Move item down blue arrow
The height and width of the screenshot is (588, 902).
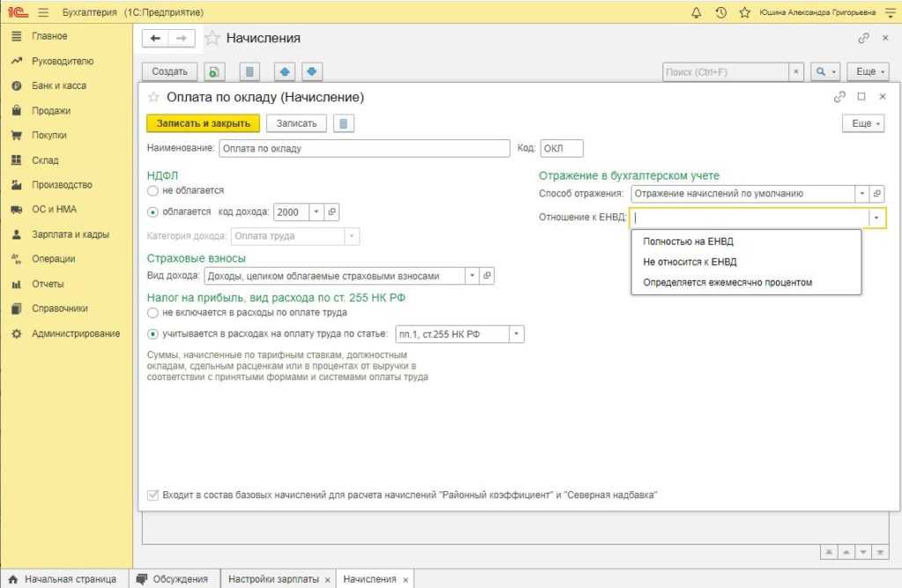(312, 72)
